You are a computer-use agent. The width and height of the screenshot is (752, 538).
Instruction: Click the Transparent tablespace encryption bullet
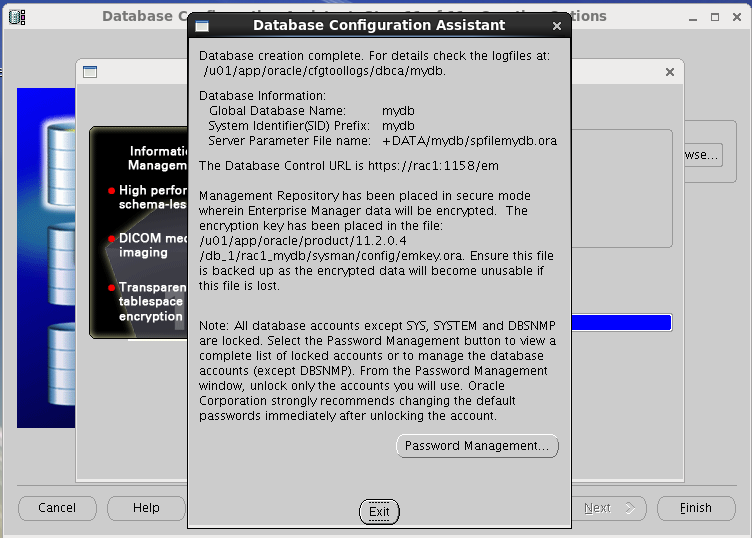tap(148, 302)
